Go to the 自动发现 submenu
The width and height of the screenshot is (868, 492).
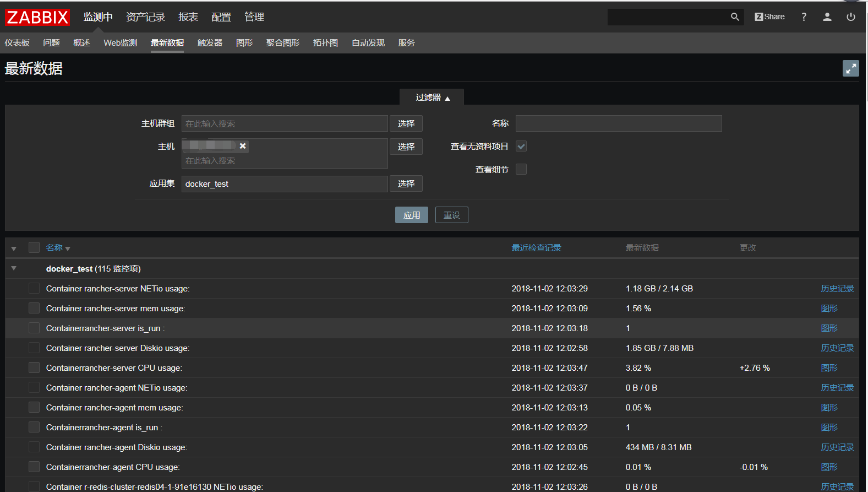[368, 43]
